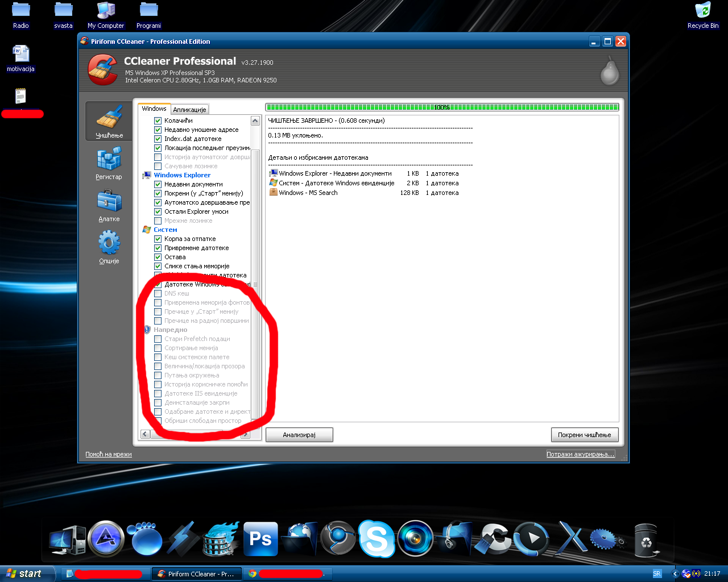The width and height of the screenshot is (728, 582).
Task: Toggle Index.dat датотеке checkbox
Action: coord(158,139)
